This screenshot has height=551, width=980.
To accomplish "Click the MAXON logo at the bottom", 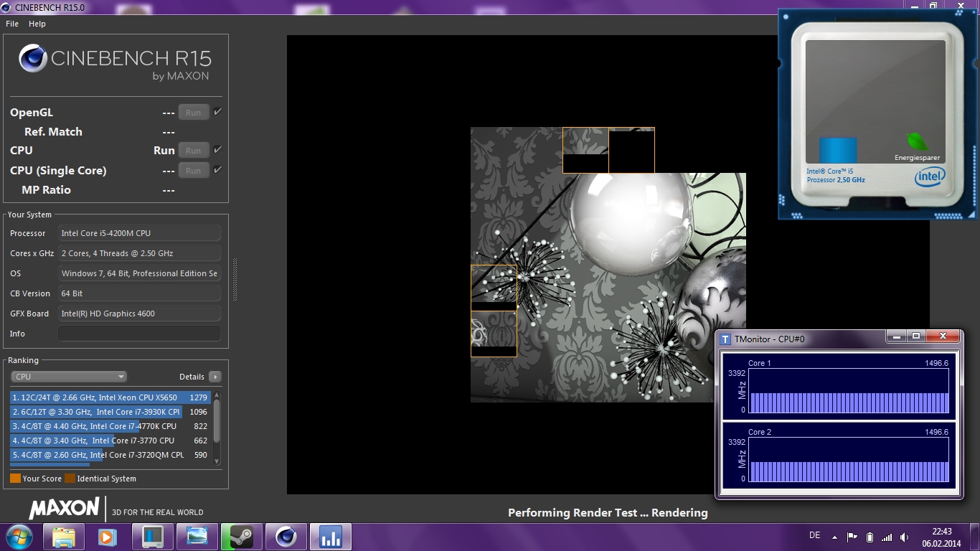I will [64, 508].
